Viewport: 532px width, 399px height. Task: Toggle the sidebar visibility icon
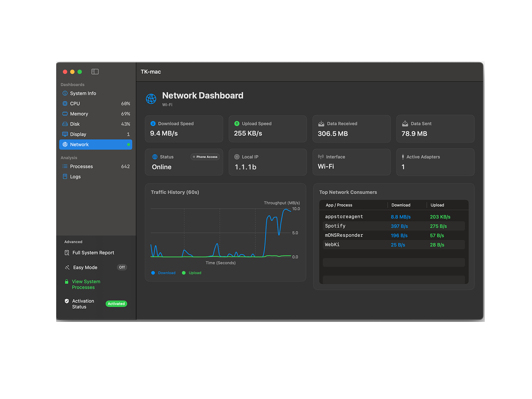[95, 71]
